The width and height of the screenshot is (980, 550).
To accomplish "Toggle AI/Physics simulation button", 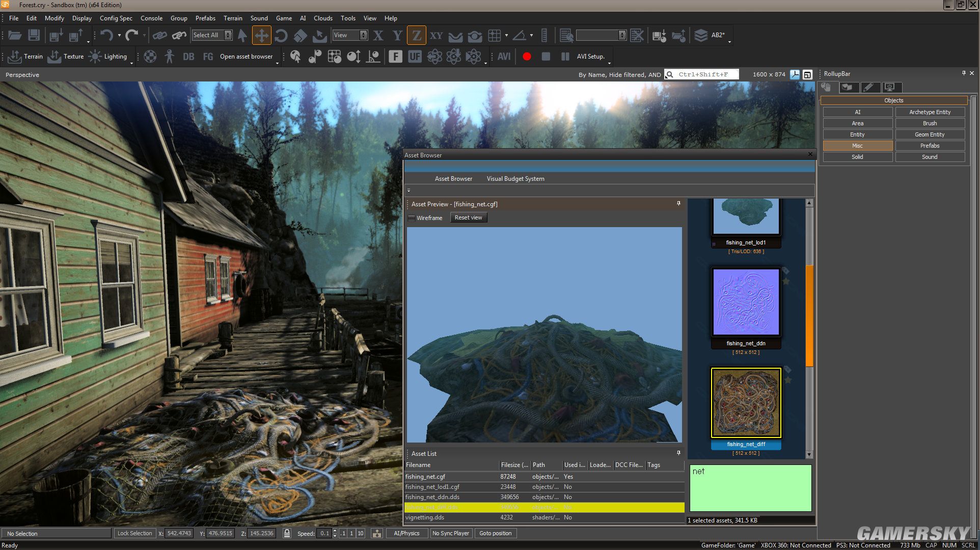I will click(x=406, y=533).
